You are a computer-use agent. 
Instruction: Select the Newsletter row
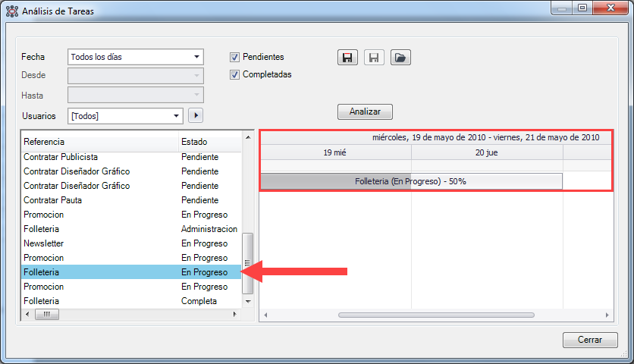point(131,243)
